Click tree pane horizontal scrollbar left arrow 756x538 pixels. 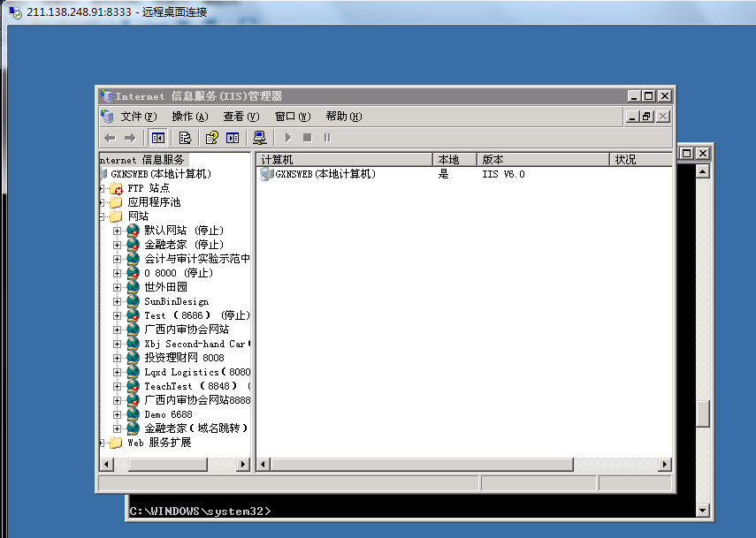tap(107, 465)
